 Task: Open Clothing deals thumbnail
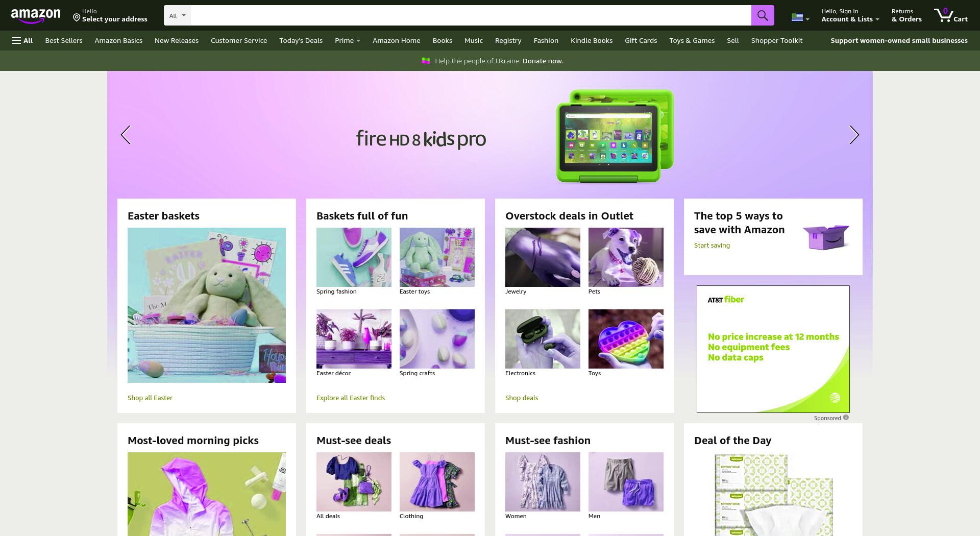tap(437, 482)
